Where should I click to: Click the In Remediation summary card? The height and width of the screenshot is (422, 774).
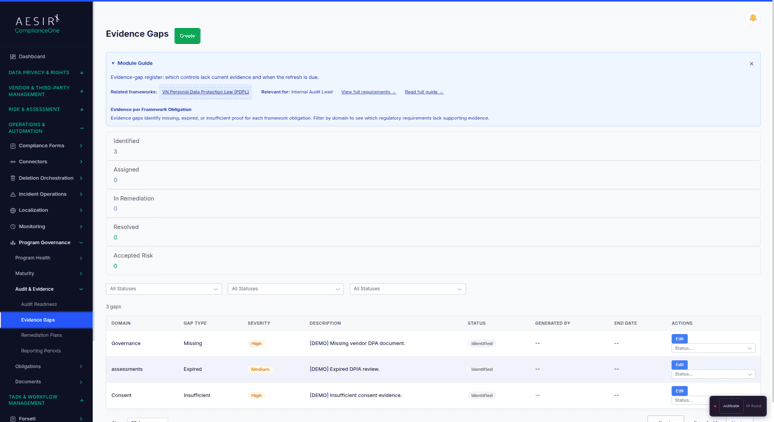coord(433,203)
